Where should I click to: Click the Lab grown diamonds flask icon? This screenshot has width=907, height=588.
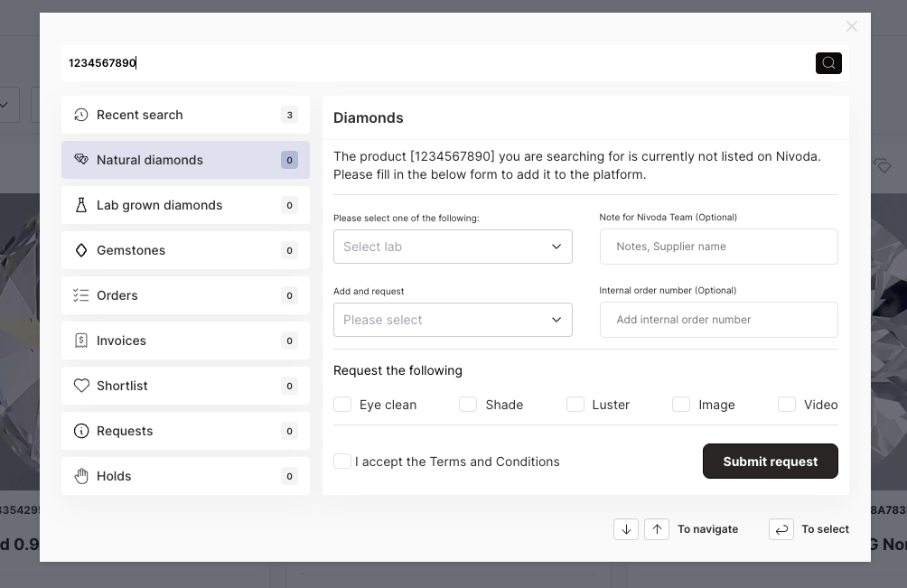(x=81, y=205)
